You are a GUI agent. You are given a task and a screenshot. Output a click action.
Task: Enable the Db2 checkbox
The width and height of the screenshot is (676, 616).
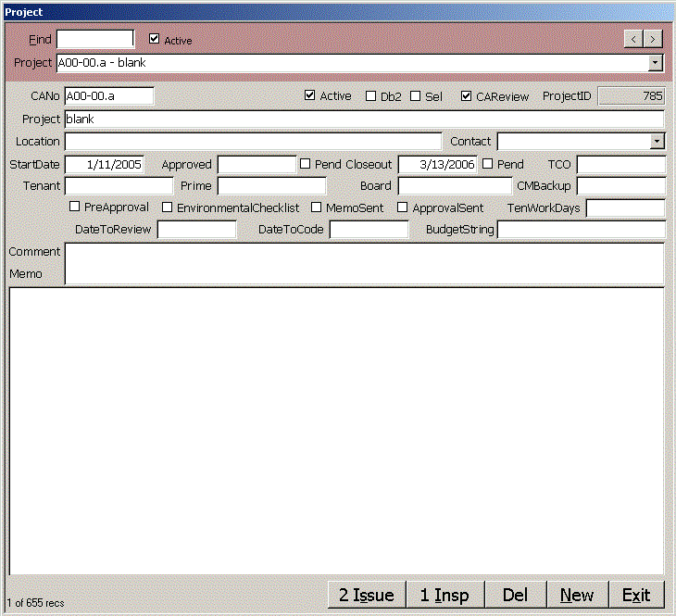click(371, 96)
